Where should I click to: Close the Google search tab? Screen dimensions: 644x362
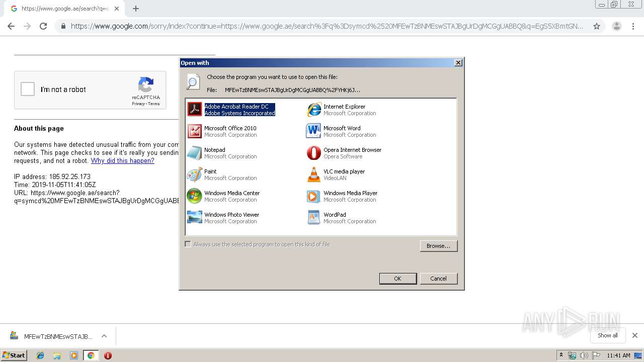(x=117, y=9)
